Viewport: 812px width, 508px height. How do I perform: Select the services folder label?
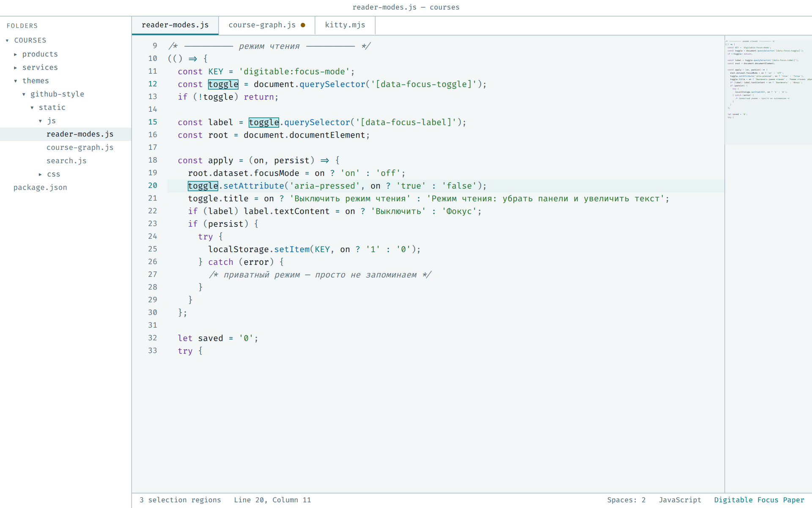tap(40, 67)
